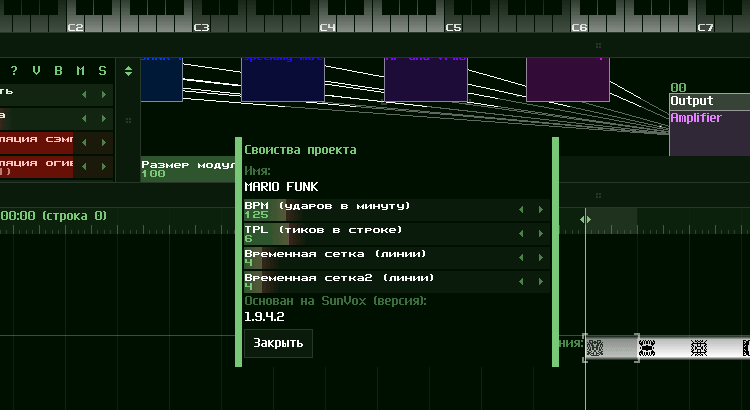Click the '00' number above Output
The width and height of the screenshot is (750, 410).
678,88
